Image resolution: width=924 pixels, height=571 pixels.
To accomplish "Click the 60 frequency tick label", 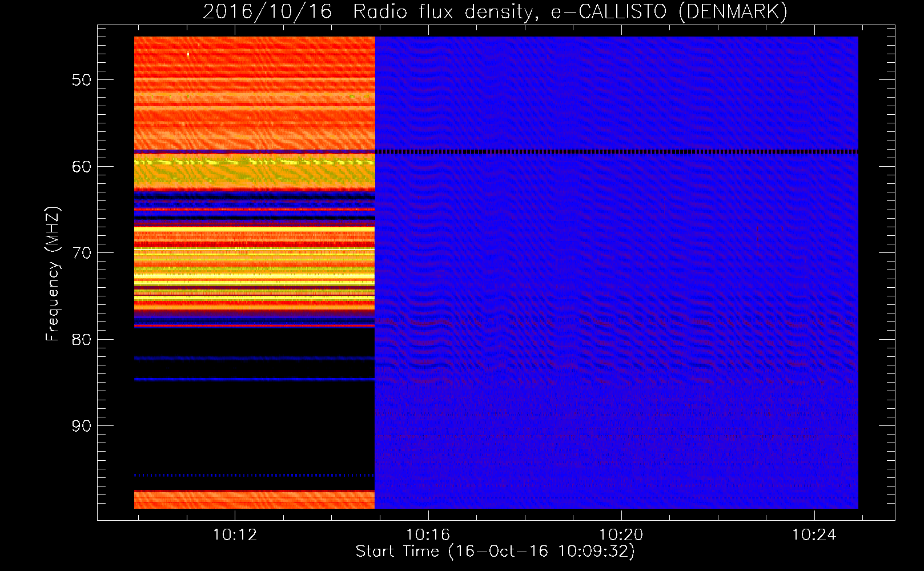I will (x=82, y=167).
